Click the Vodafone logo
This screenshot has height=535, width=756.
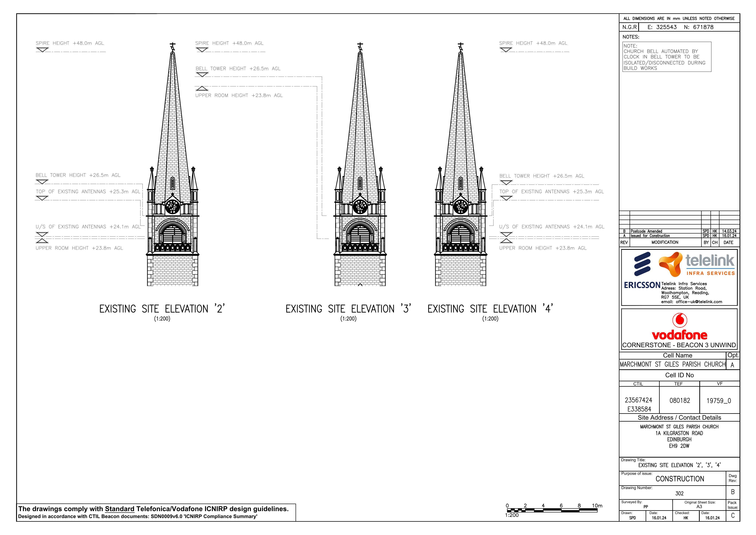(679, 327)
